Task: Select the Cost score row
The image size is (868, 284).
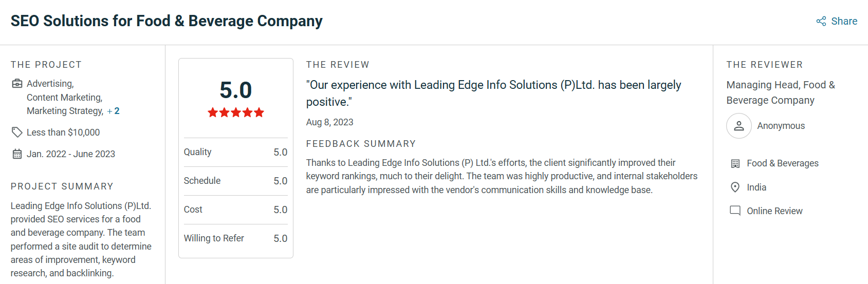Action: pyautogui.click(x=235, y=210)
